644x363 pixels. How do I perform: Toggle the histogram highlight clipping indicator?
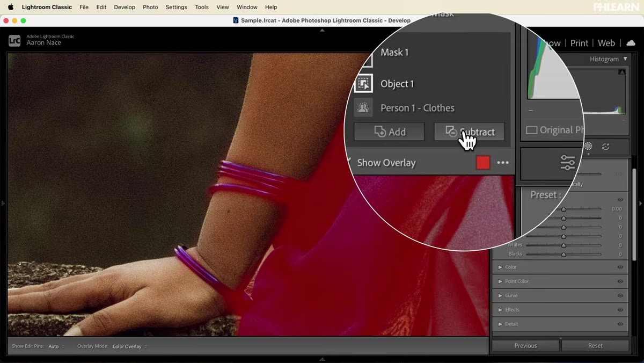point(621,72)
